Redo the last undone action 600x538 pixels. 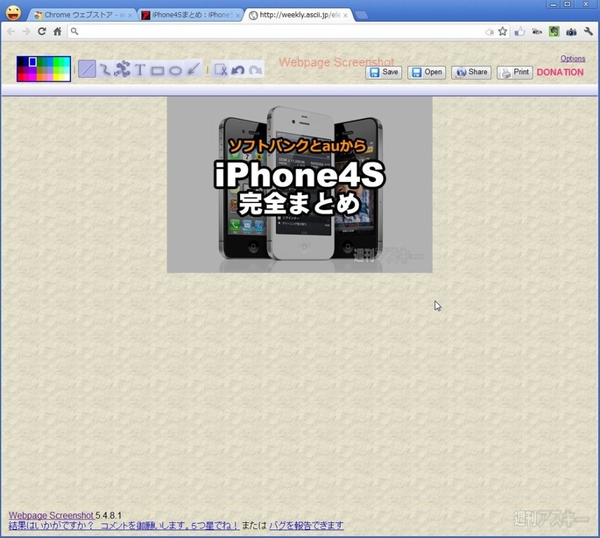coord(255,70)
